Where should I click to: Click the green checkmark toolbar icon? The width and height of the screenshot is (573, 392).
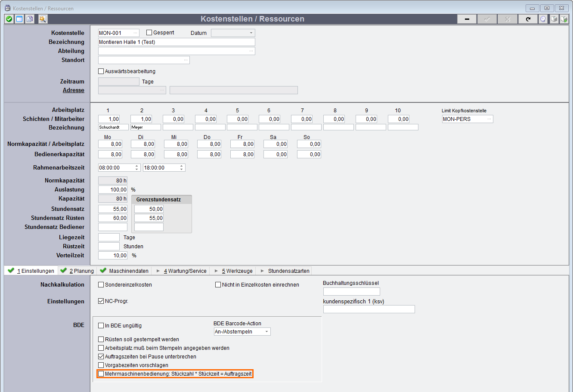click(9, 19)
